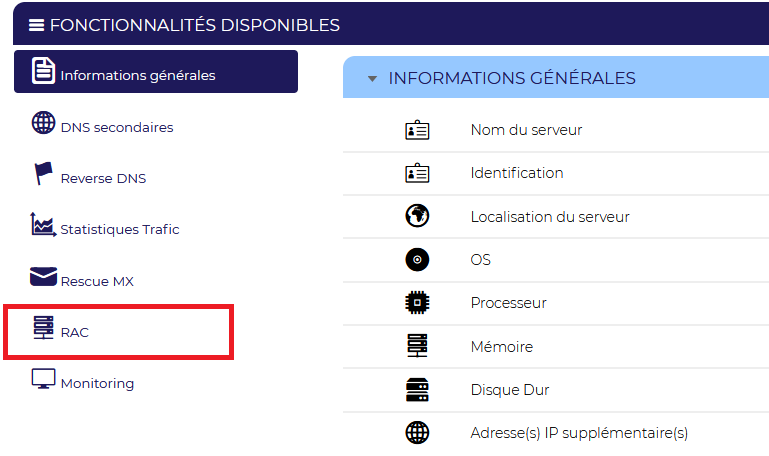Open the DNS secondaires menu entry
Image resolution: width=769 pixels, height=456 pixels.
(x=117, y=127)
